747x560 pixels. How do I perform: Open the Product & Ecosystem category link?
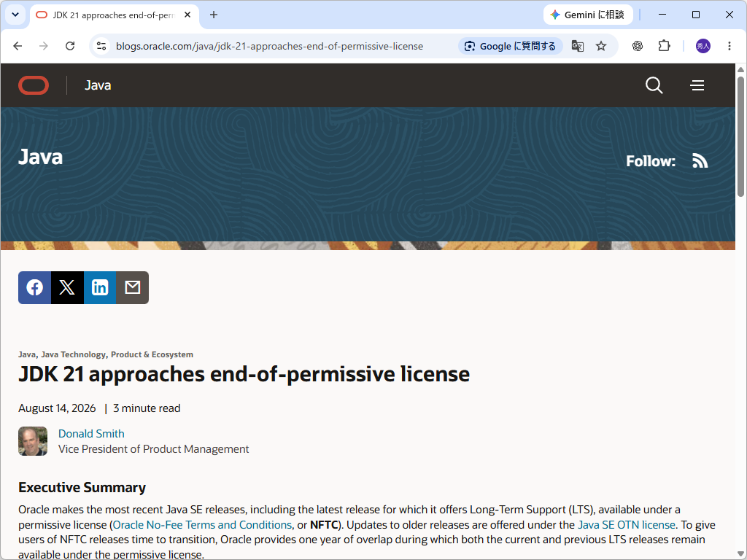(152, 354)
